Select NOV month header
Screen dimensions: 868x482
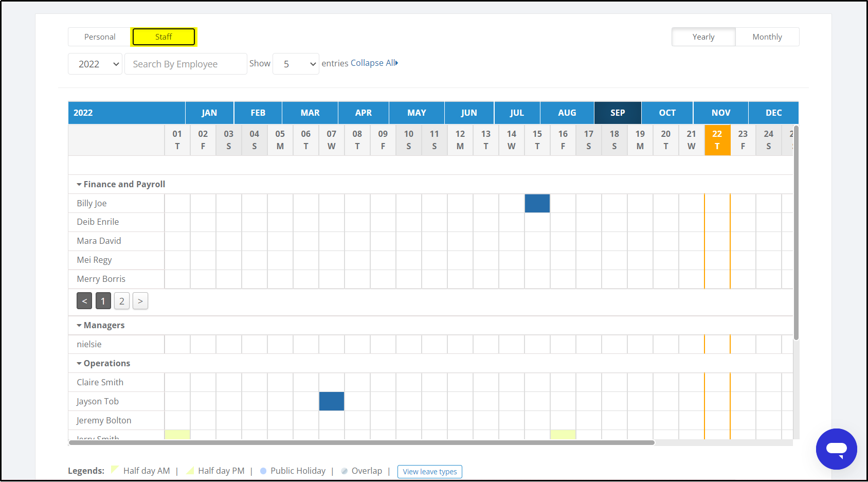click(x=721, y=113)
